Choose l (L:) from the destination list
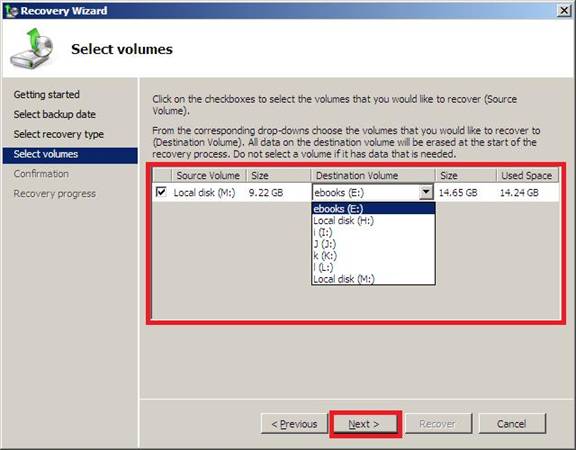Viewport: 576px width, 450px height. 373,267
